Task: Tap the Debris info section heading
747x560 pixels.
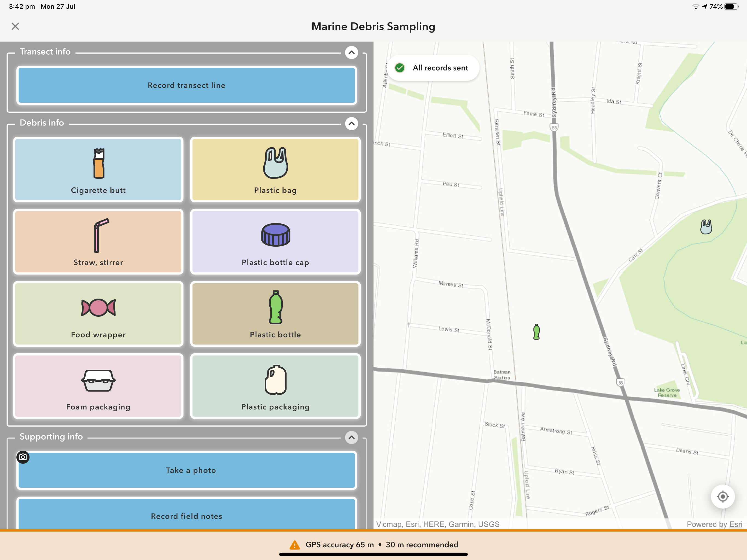Action: [x=42, y=122]
